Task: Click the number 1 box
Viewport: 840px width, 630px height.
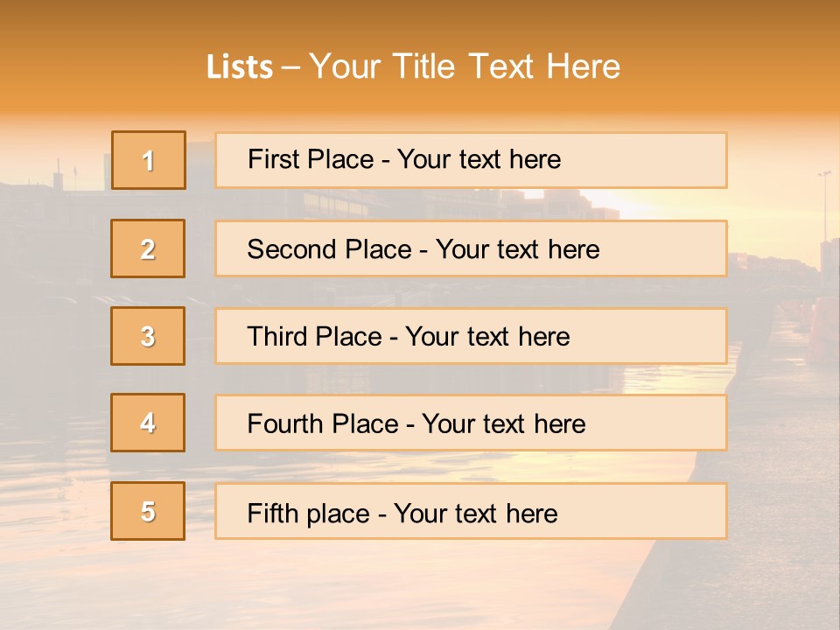Action: coord(148,160)
